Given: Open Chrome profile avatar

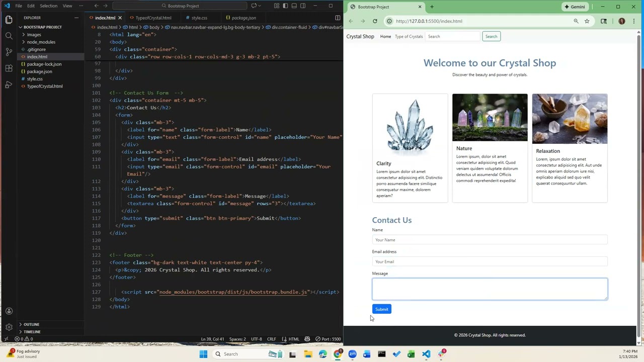Looking at the screenshot, I should pyautogui.click(x=622, y=21).
